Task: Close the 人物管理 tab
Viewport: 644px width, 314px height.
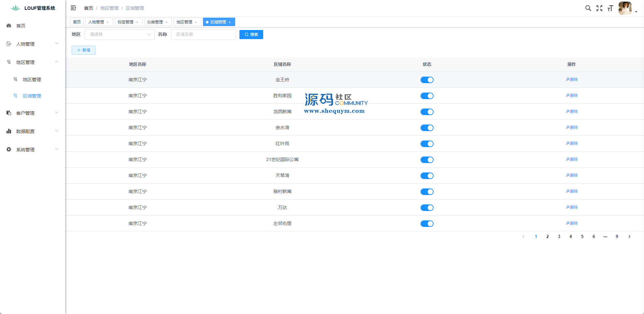Action: 107,22
